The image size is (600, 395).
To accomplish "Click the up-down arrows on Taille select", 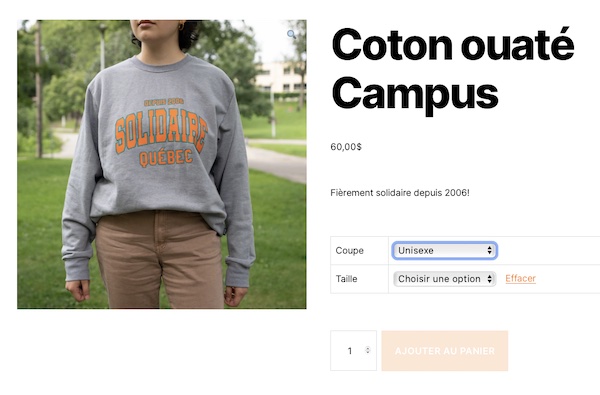I will [489, 279].
